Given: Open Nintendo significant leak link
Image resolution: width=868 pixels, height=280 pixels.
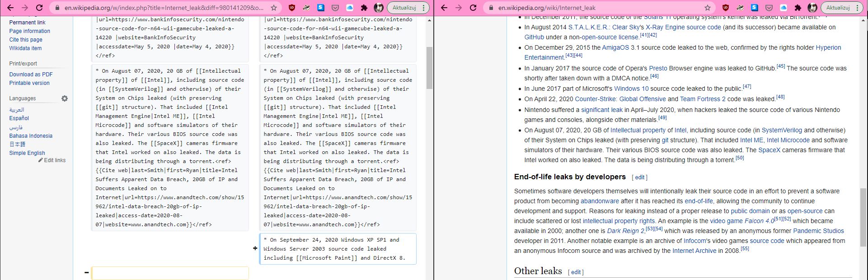Looking at the screenshot, I should 602,110.
